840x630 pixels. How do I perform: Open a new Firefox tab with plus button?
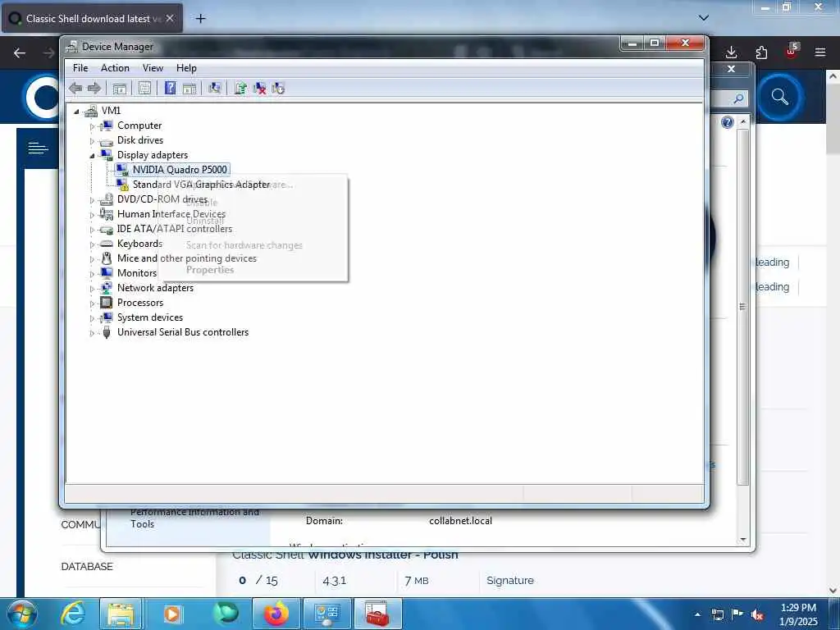pyautogui.click(x=200, y=19)
